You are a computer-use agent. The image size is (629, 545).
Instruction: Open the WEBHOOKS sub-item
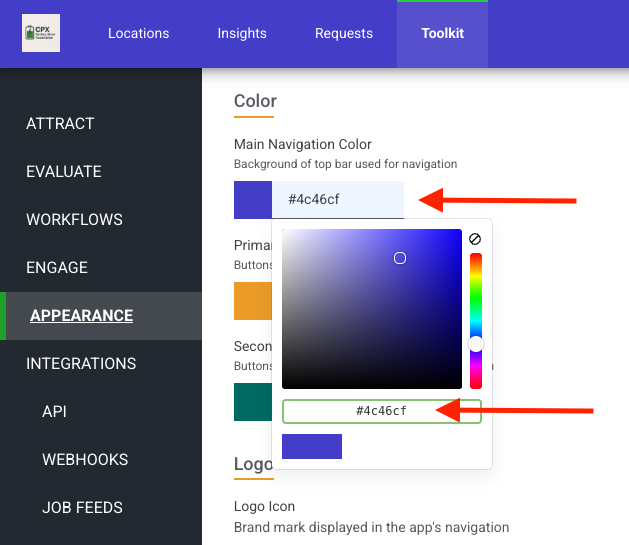(85, 460)
